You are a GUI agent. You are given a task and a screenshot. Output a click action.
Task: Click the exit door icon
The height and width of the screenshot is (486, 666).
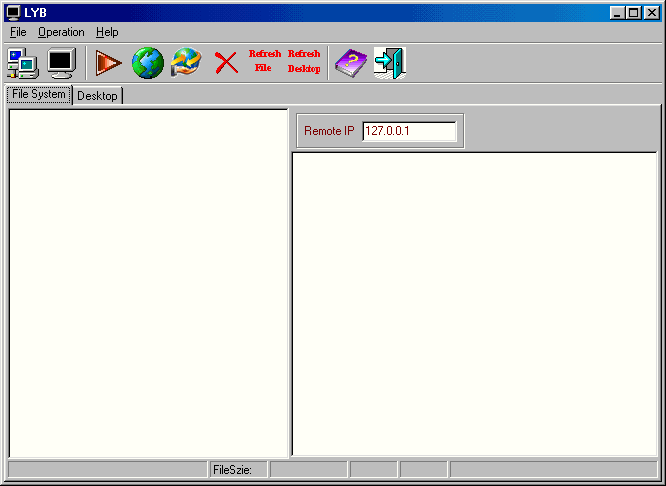click(x=389, y=63)
